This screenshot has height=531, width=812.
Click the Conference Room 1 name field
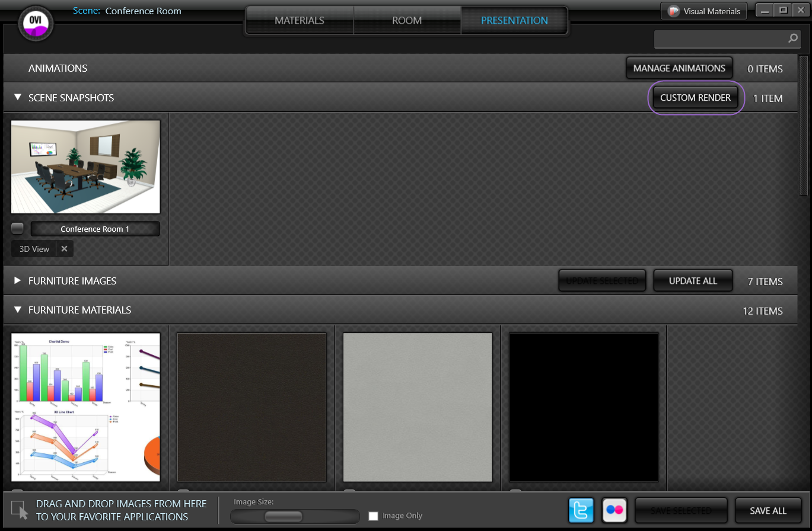pyautogui.click(x=95, y=229)
